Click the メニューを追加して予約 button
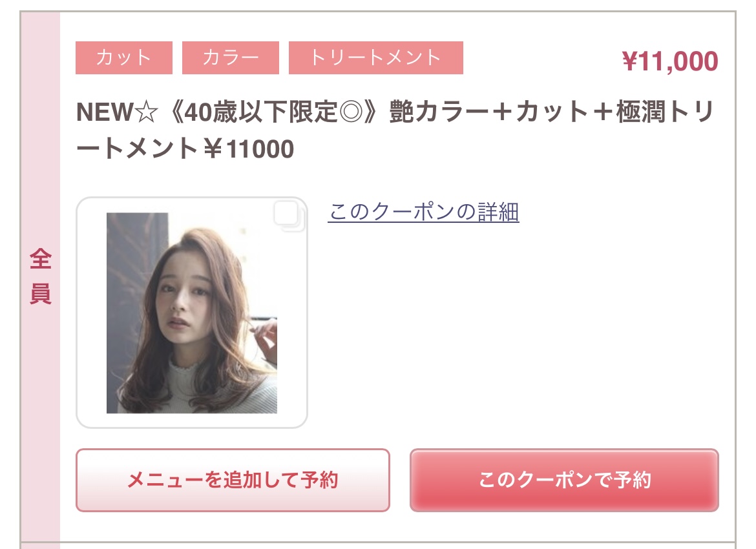This screenshot has width=756, height=549. pos(233,480)
